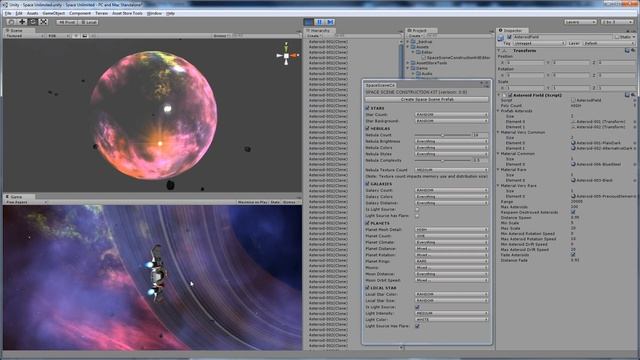Click the Transform component help icon
The image size is (640, 360).
pos(627,51)
